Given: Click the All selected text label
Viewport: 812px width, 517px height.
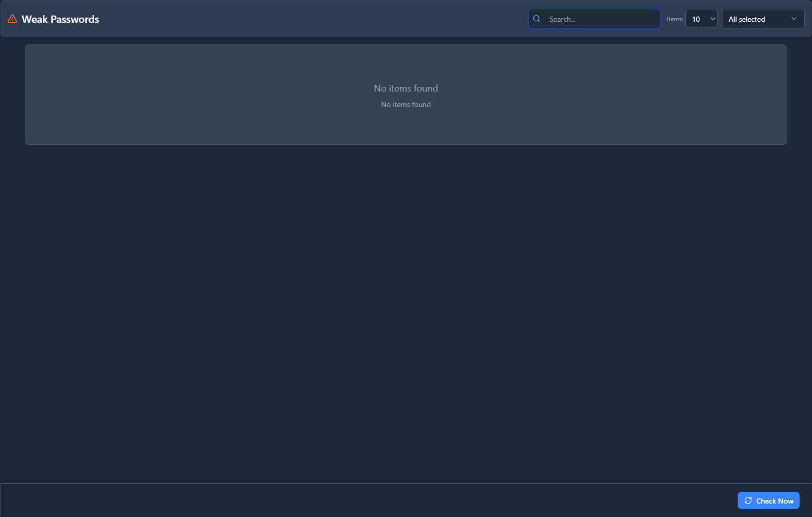Looking at the screenshot, I should [747, 19].
